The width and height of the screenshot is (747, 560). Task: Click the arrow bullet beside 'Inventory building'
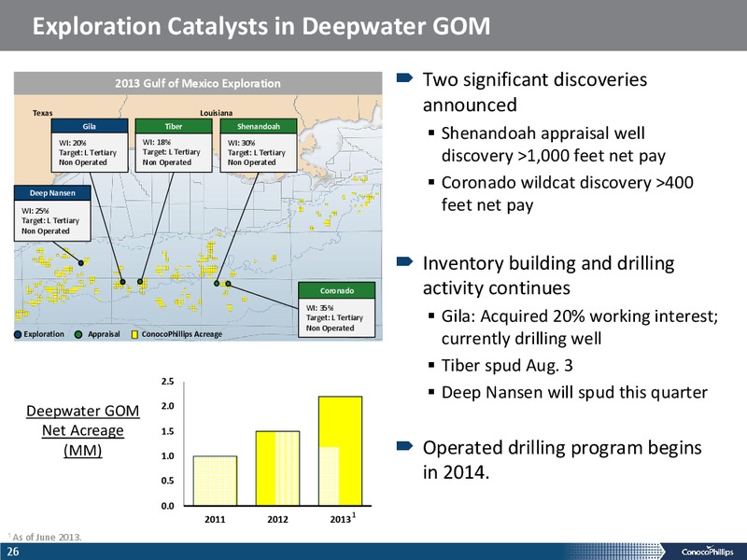404,261
